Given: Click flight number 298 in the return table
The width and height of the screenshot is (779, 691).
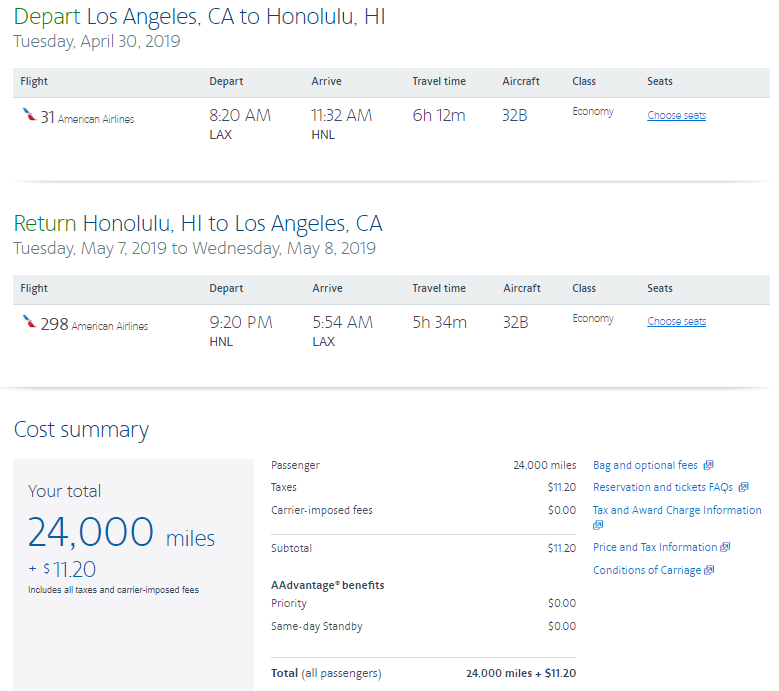Looking at the screenshot, I should tap(54, 323).
